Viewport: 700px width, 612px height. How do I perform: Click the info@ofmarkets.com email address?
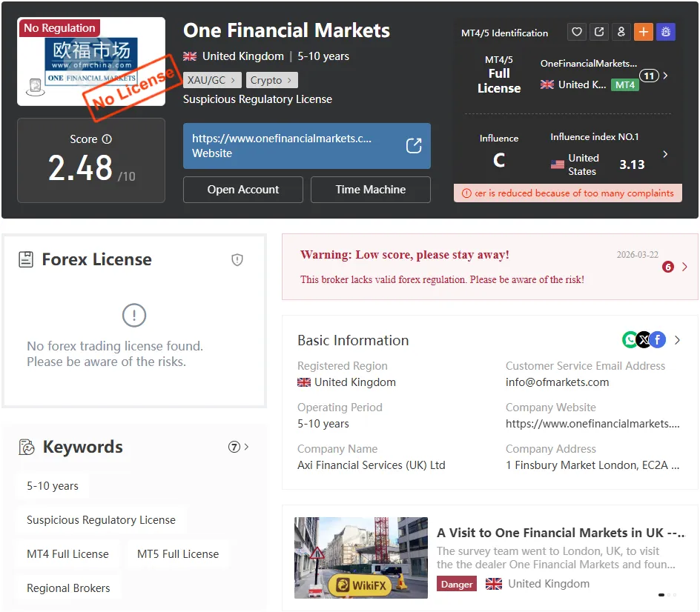[557, 382]
